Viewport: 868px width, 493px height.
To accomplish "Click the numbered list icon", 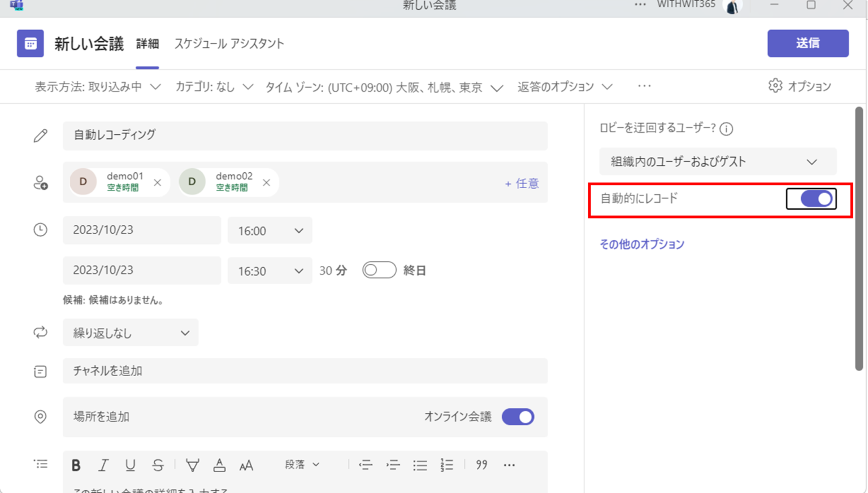I will coord(446,465).
